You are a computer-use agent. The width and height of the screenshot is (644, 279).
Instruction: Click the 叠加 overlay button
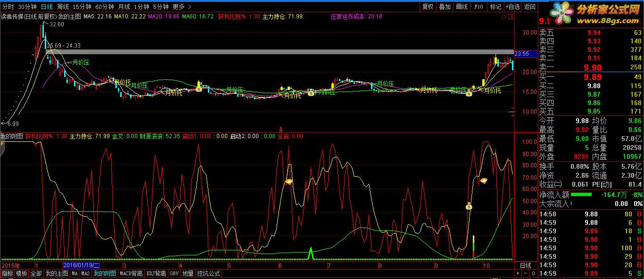445,7
